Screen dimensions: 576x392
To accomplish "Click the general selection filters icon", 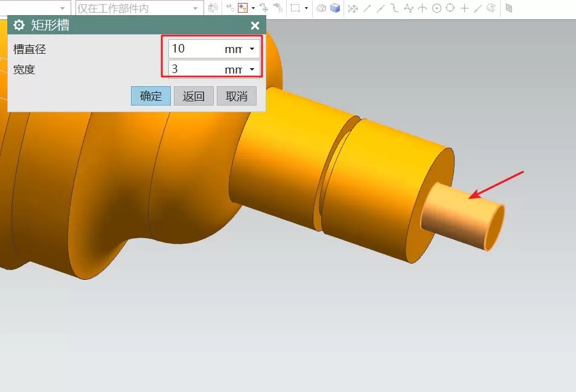I will pyautogui.click(x=213, y=8).
